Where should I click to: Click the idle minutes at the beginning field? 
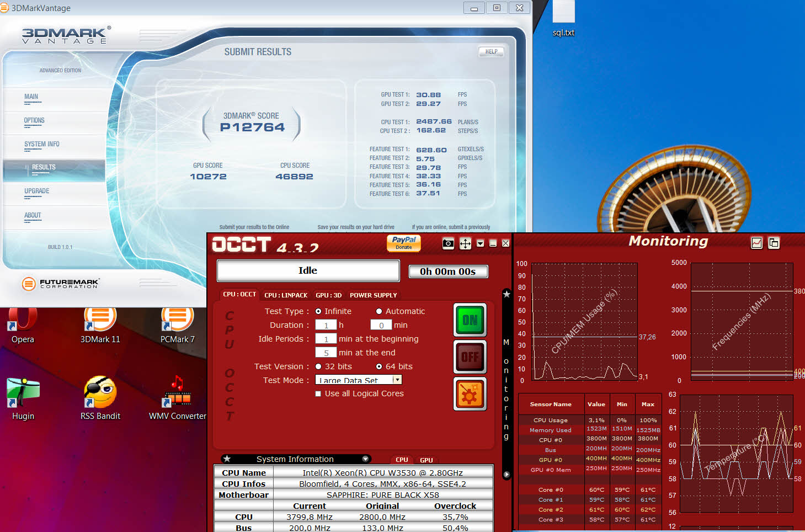click(x=326, y=339)
